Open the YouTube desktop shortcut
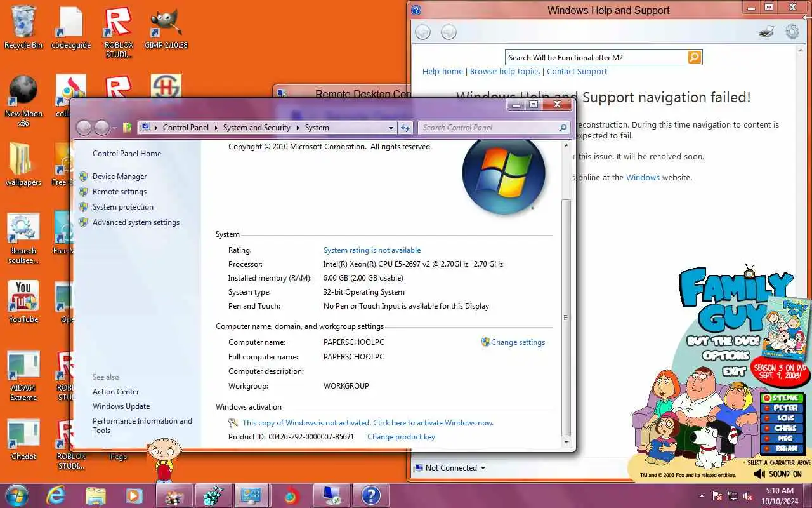Screen dimensions: 812x508 point(23,302)
